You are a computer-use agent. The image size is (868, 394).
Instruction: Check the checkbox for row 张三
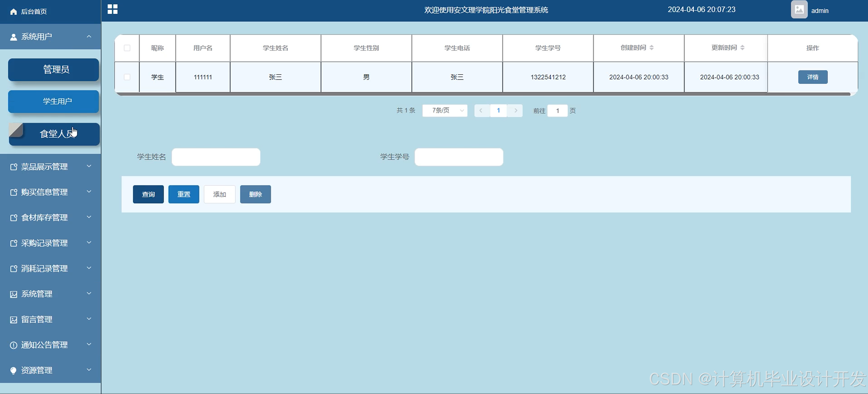point(127,77)
